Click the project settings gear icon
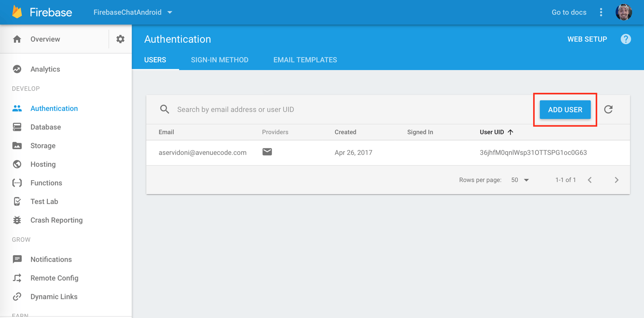 tap(120, 39)
